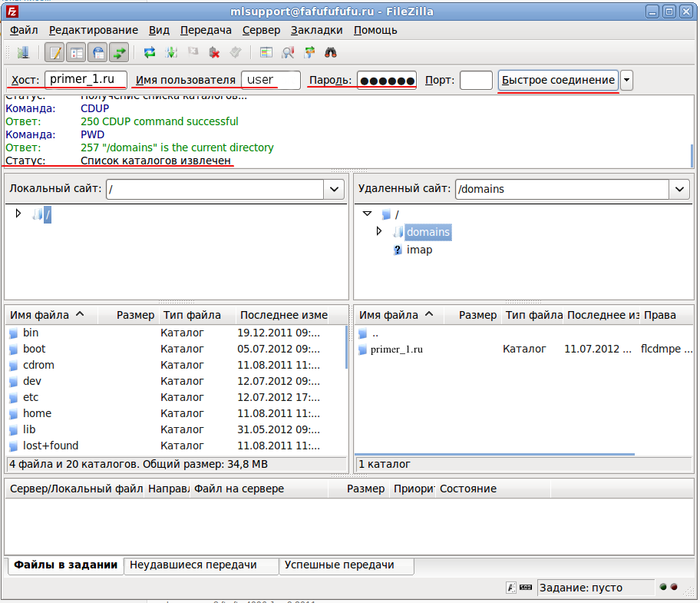Expand local root '/' tree node
The width and height of the screenshot is (700, 603).
tap(18, 214)
